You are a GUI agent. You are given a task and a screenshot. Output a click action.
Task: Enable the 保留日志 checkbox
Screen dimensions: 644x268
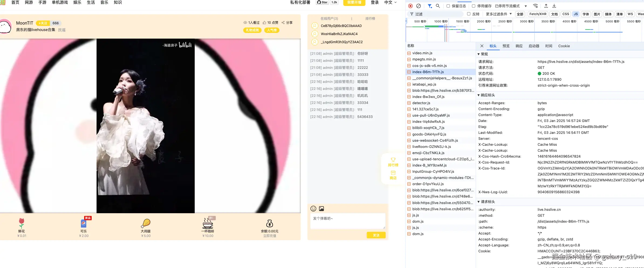pyautogui.click(x=449, y=6)
